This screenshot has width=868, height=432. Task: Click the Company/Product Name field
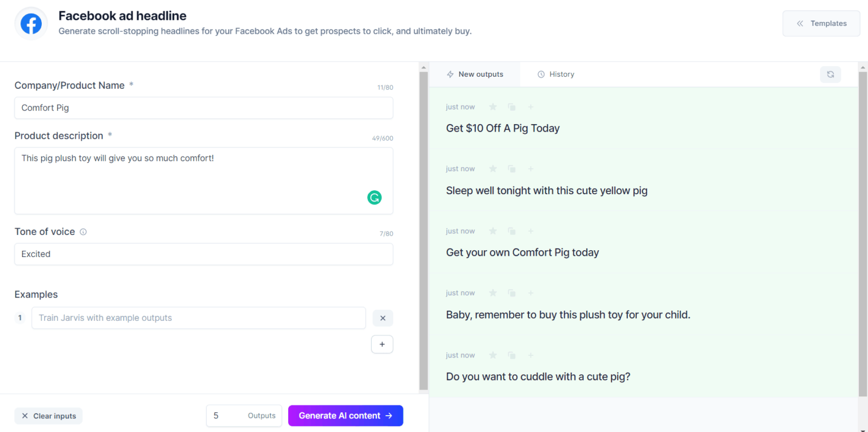pyautogui.click(x=203, y=108)
